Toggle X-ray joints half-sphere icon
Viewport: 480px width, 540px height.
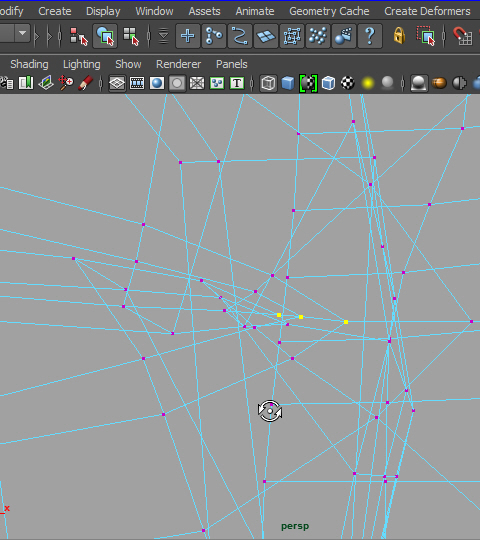click(x=459, y=83)
